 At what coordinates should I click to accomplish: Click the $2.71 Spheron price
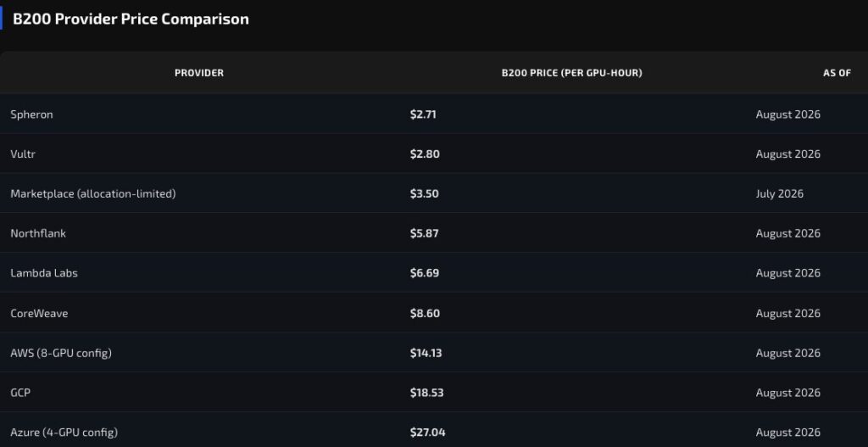pos(423,115)
